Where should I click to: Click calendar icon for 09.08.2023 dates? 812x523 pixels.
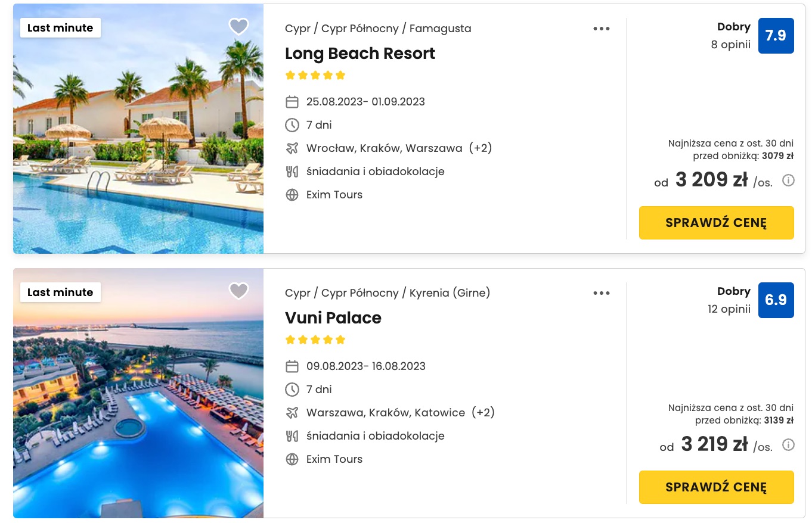pyautogui.click(x=292, y=366)
